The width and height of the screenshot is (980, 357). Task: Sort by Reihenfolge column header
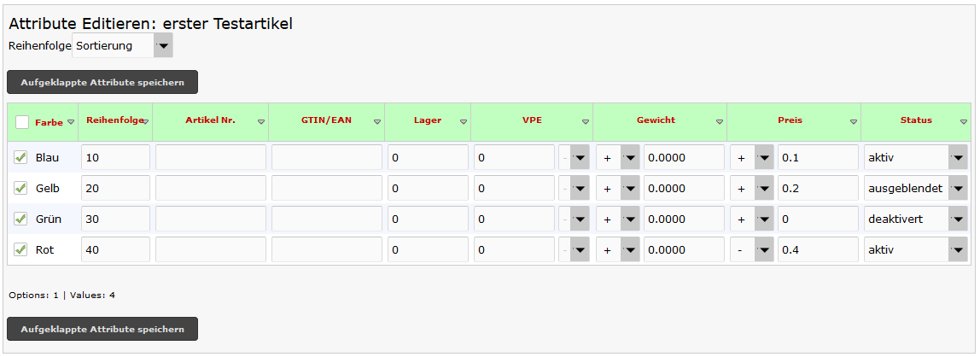click(x=114, y=120)
